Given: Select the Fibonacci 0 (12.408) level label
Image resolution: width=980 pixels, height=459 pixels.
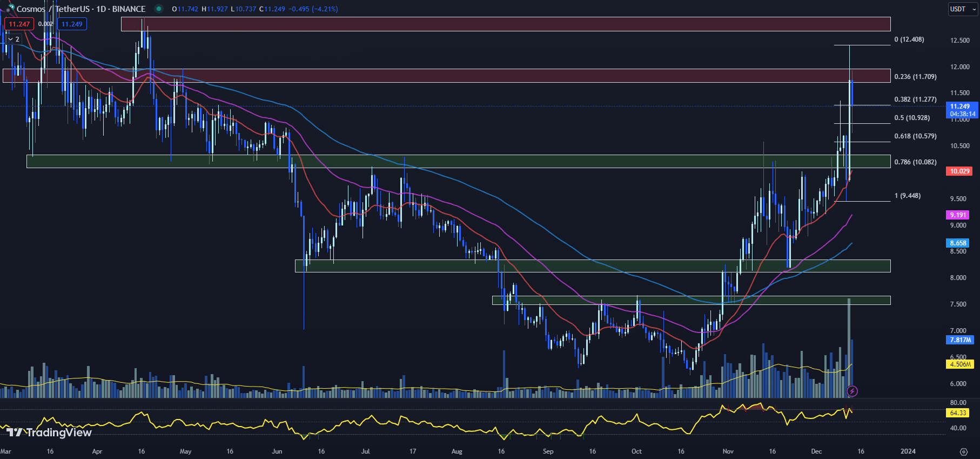Looking at the screenshot, I should click(x=909, y=39).
